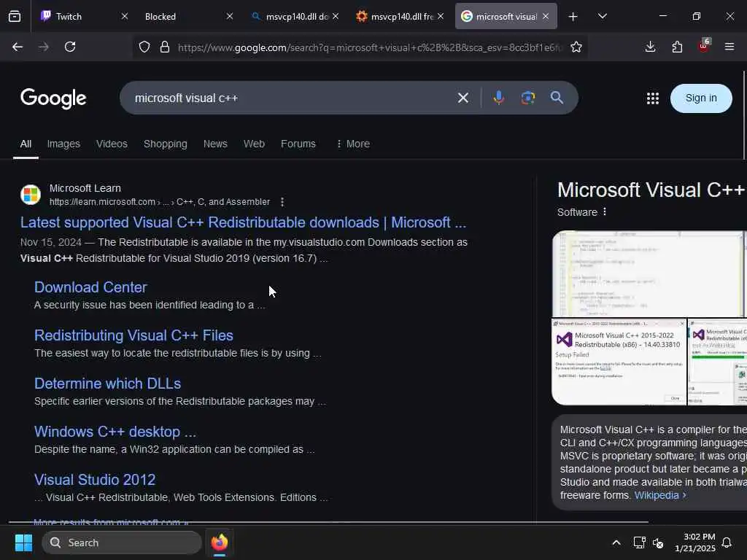Switch to the Blocked tab
This screenshot has width=747, height=560.
pyautogui.click(x=185, y=17)
